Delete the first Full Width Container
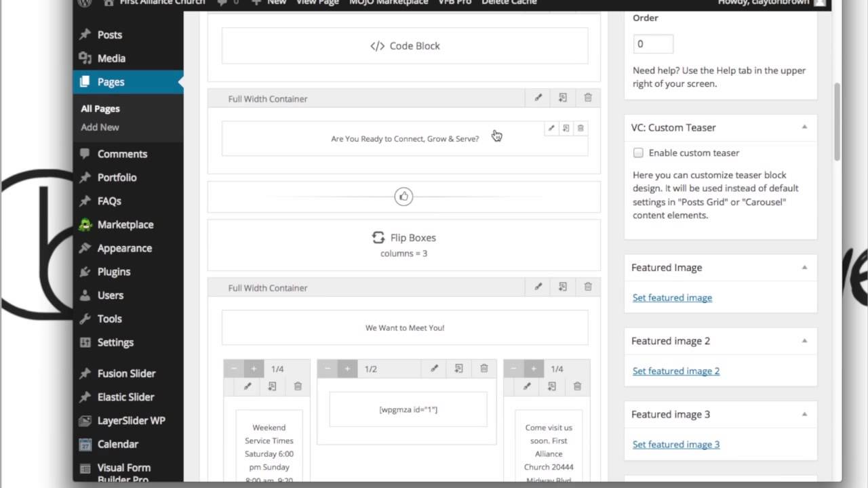 pyautogui.click(x=588, y=98)
